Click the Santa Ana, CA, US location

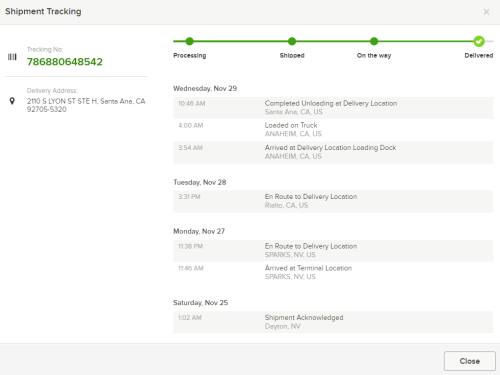pos(294,112)
